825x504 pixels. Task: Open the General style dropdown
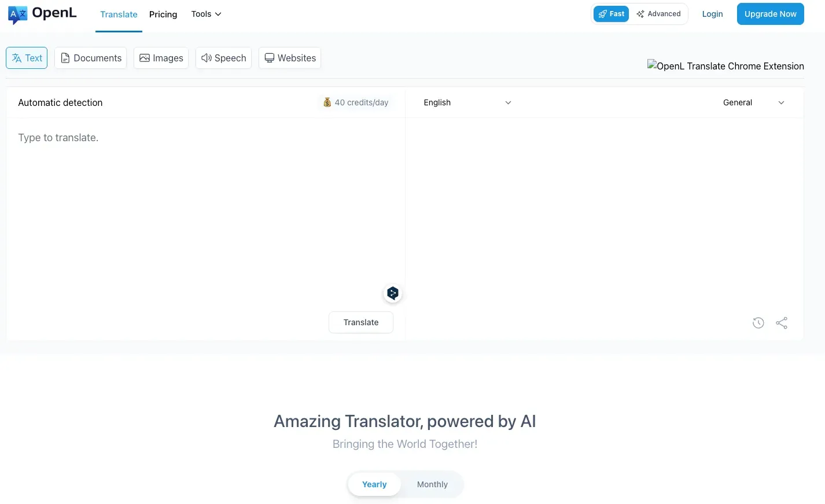(x=754, y=102)
